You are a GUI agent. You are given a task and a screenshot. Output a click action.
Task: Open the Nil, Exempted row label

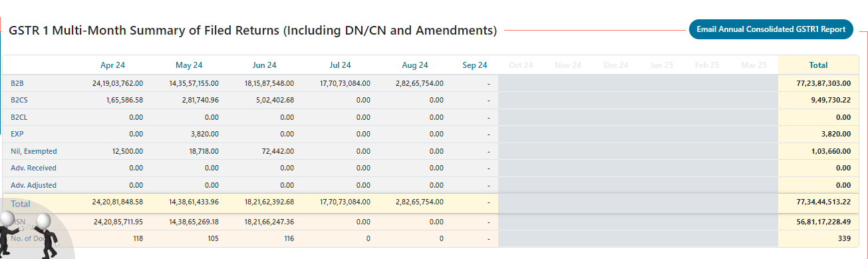click(34, 151)
